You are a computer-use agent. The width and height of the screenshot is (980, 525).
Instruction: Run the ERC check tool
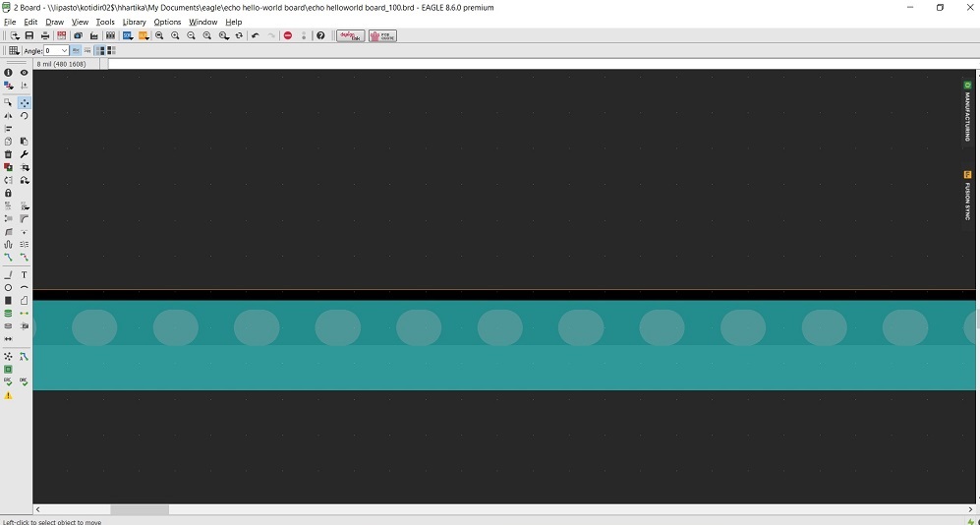pos(8,381)
